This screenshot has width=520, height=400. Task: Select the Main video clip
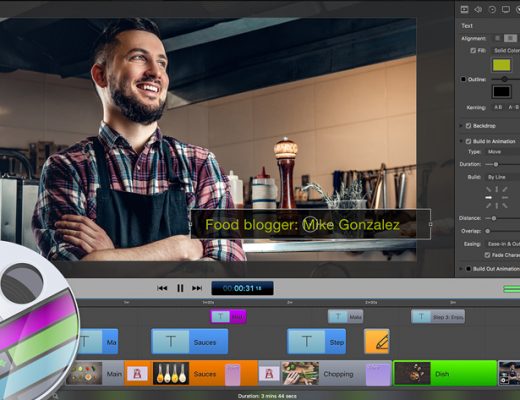coord(95,374)
